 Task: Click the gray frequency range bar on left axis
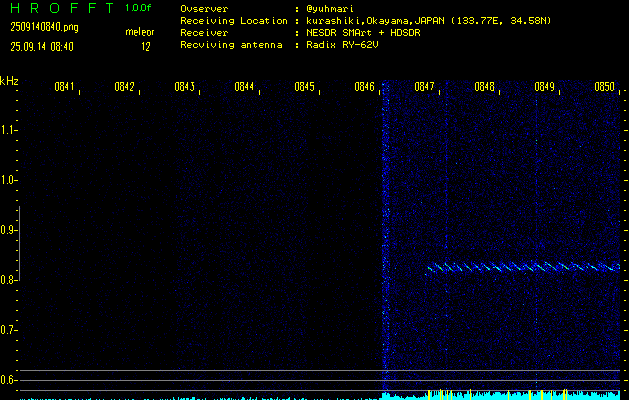point(19,243)
